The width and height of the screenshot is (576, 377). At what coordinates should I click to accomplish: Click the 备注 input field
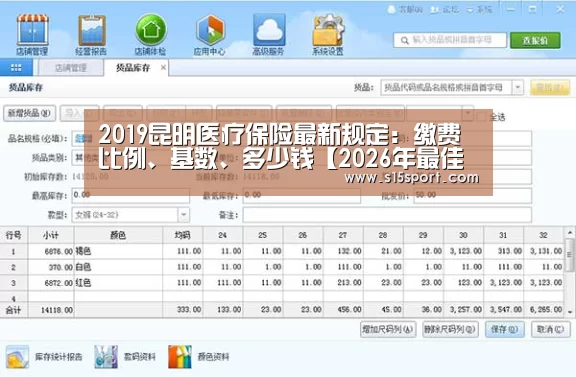coord(387,215)
